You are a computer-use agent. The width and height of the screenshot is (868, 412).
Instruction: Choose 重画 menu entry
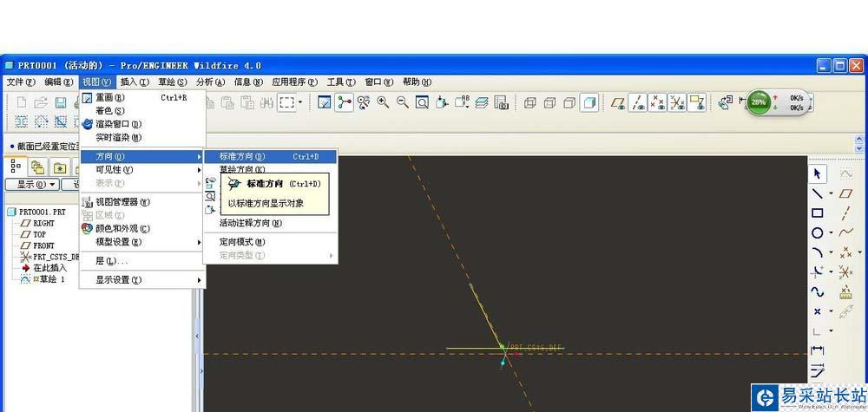[143, 97]
